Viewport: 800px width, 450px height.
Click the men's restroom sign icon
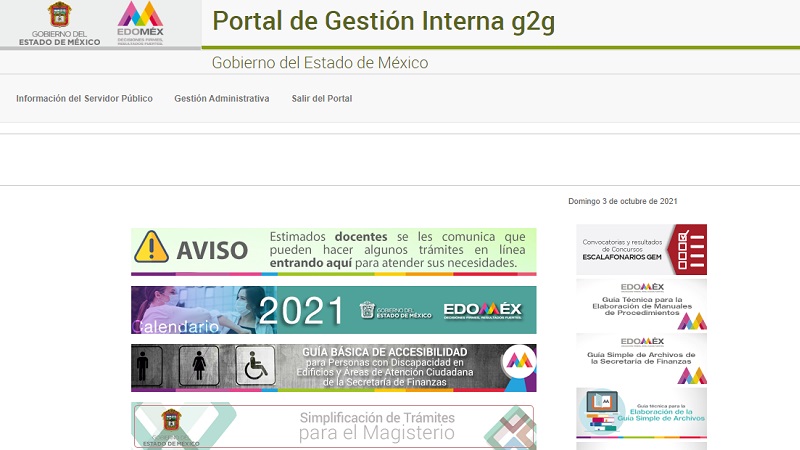[143, 365]
